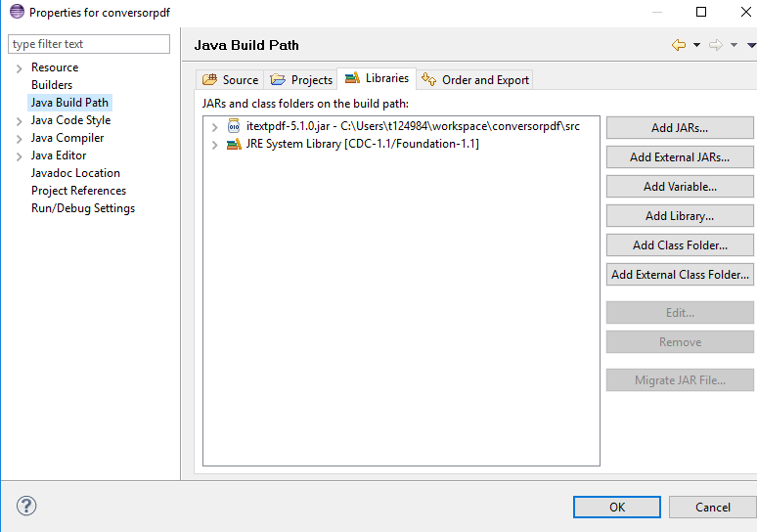Switch to the Source tab

[230, 80]
